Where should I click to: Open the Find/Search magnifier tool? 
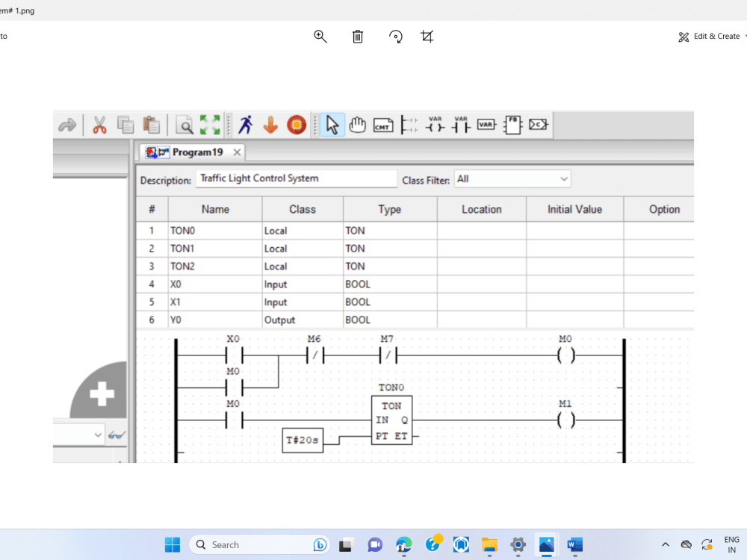(x=184, y=125)
